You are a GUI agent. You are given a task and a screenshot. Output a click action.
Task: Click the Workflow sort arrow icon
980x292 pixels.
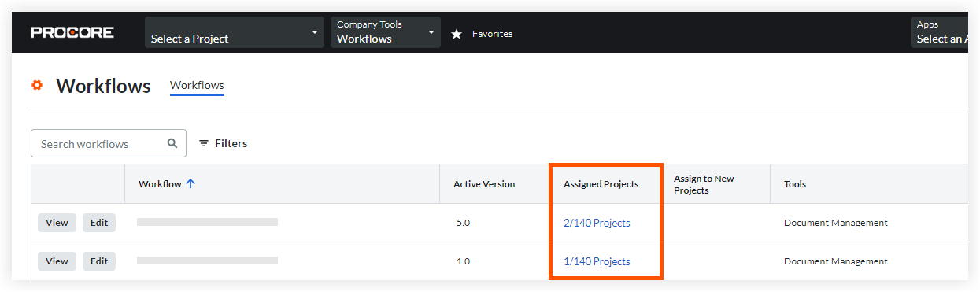click(x=190, y=183)
